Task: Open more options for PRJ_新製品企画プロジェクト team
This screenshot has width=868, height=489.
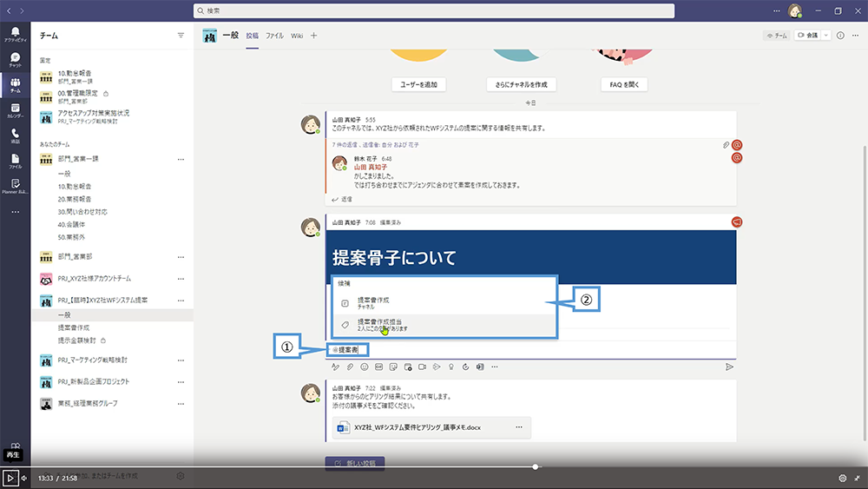Action: click(181, 381)
